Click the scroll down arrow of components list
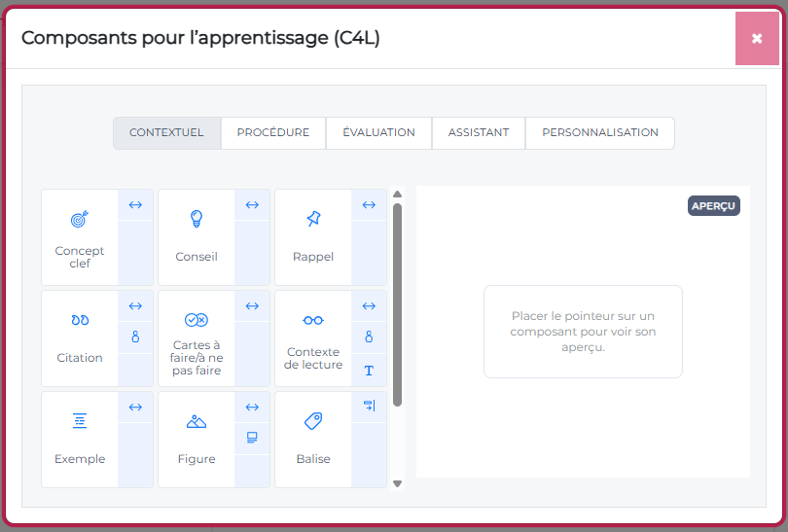This screenshot has width=788, height=532. [x=398, y=483]
